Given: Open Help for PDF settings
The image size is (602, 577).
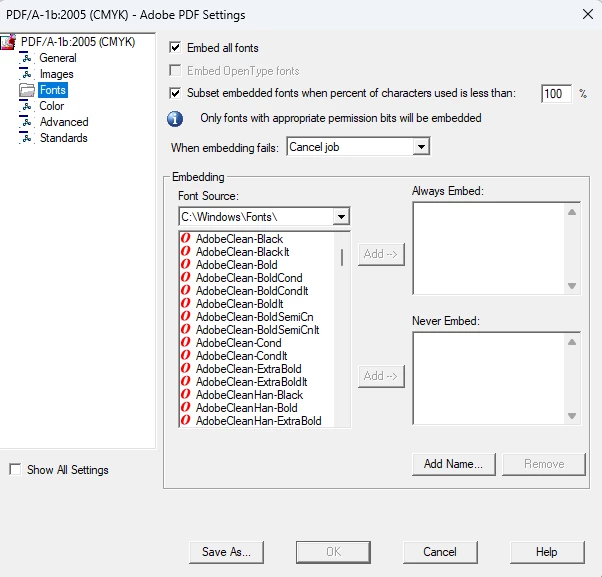Looking at the screenshot, I should [x=547, y=552].
